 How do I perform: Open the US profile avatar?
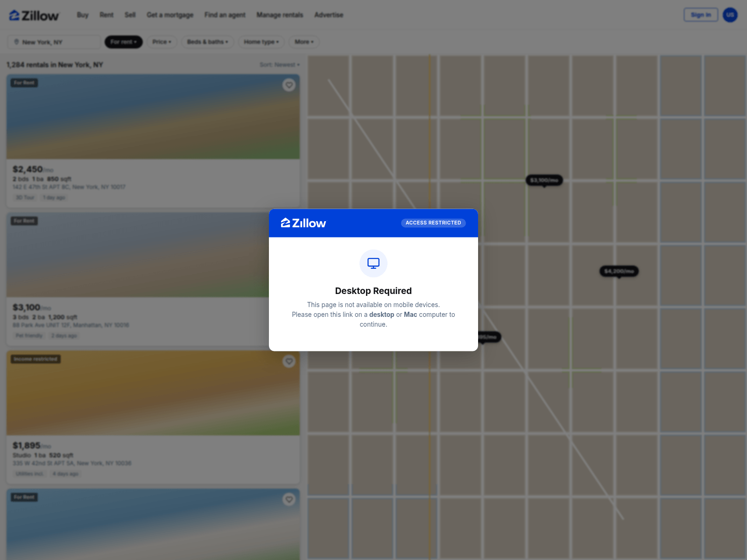click(x=730, y=15)
